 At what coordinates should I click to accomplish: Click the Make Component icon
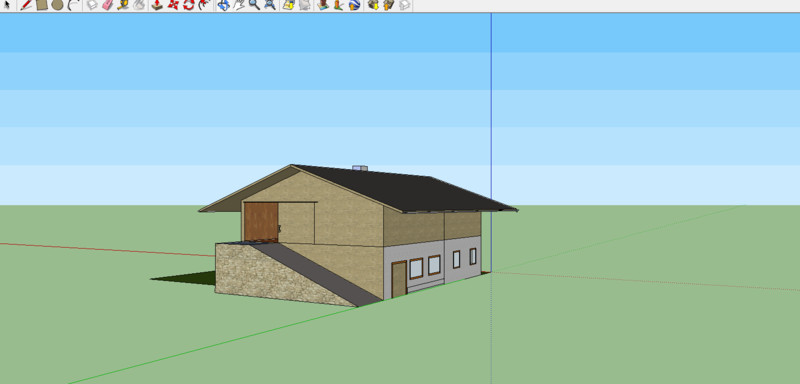point(92,5)
